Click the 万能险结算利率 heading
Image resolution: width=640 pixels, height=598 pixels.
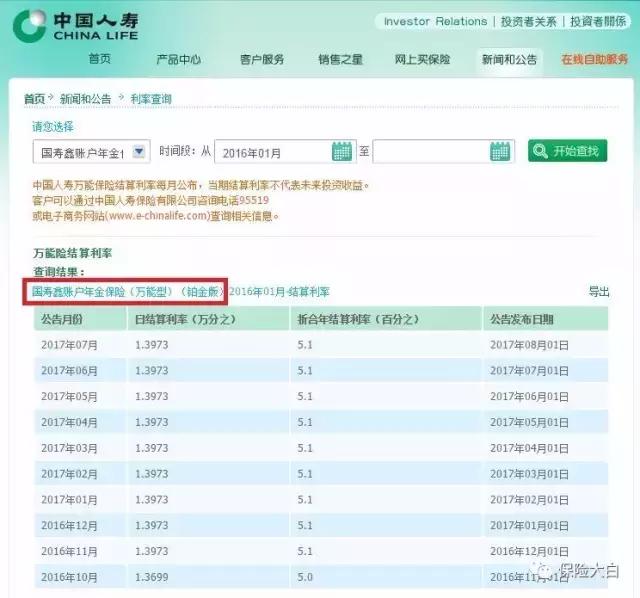coord(72,253)
